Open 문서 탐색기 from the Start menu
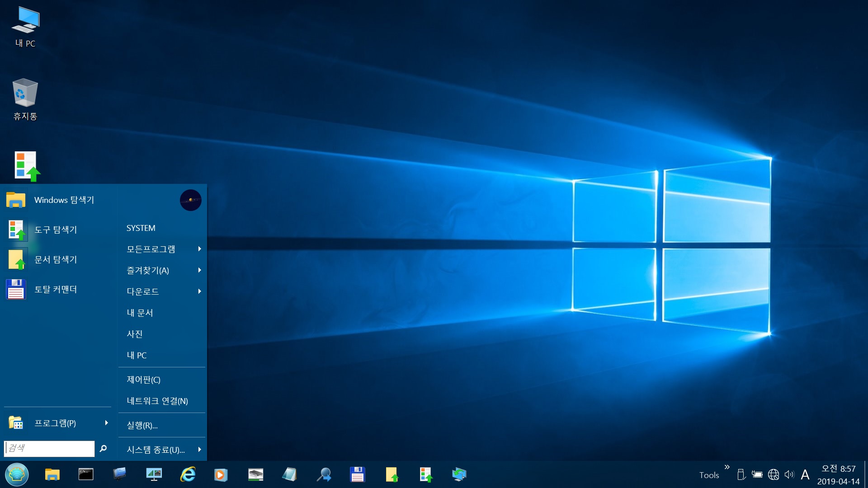Image resolution: width=868 pixels, height=488 pixels. click(58, 260)
